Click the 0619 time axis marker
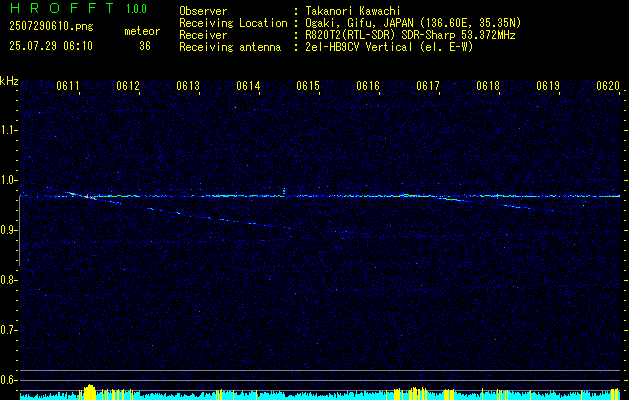The height and width of the screenshot is (400, 629). click(548, 86)
